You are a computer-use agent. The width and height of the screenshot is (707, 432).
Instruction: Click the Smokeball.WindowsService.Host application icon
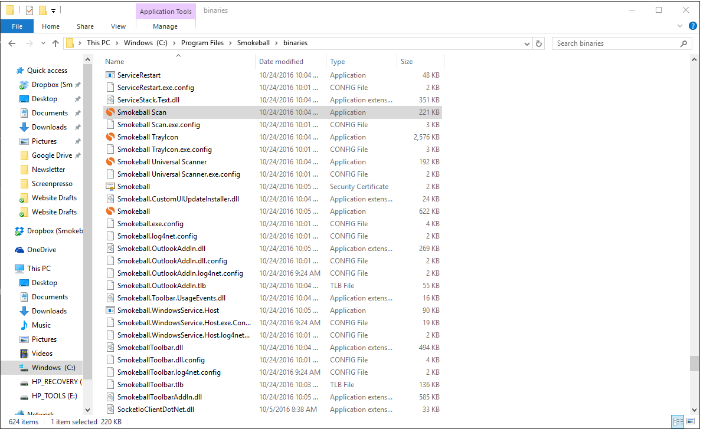(x=110, y=311)
